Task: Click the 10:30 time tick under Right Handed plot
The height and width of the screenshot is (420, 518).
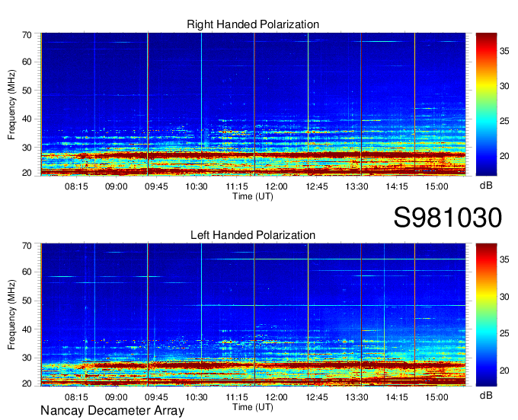Action: (197, 186)
